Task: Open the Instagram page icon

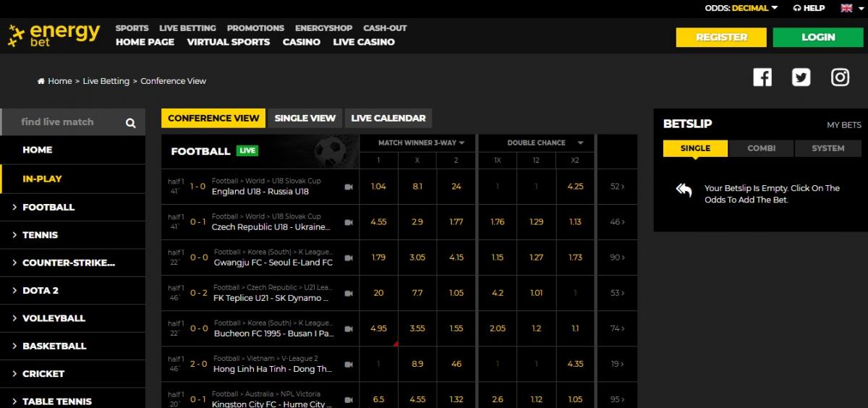Action: coord(840,77)
